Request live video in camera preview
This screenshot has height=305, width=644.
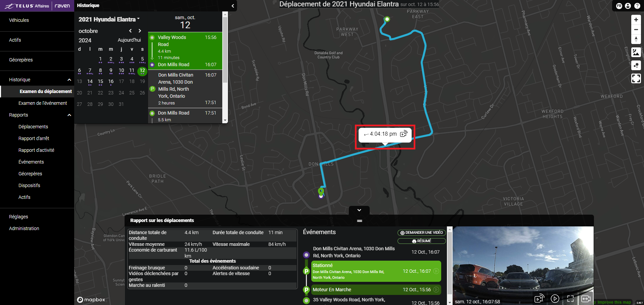click(x=539, y=298)
